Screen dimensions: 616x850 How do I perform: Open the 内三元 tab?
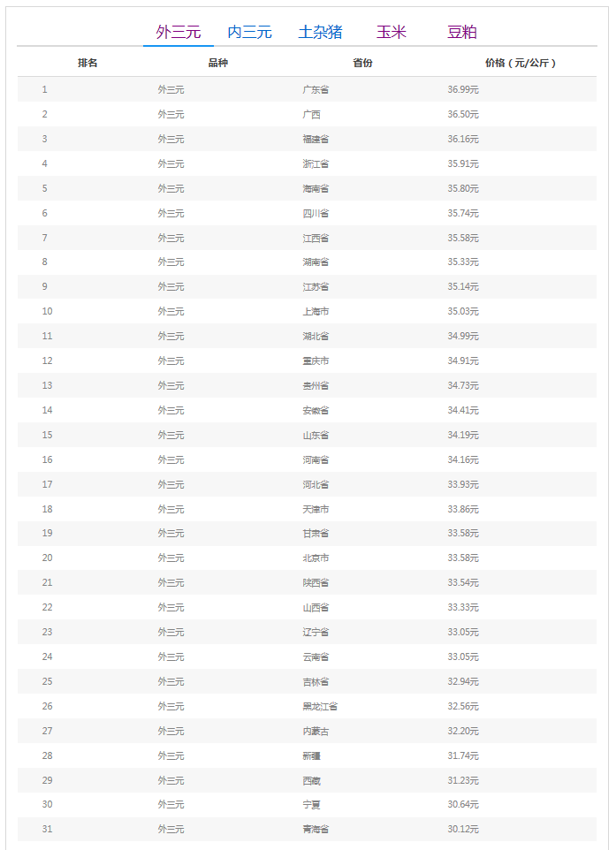249,33
